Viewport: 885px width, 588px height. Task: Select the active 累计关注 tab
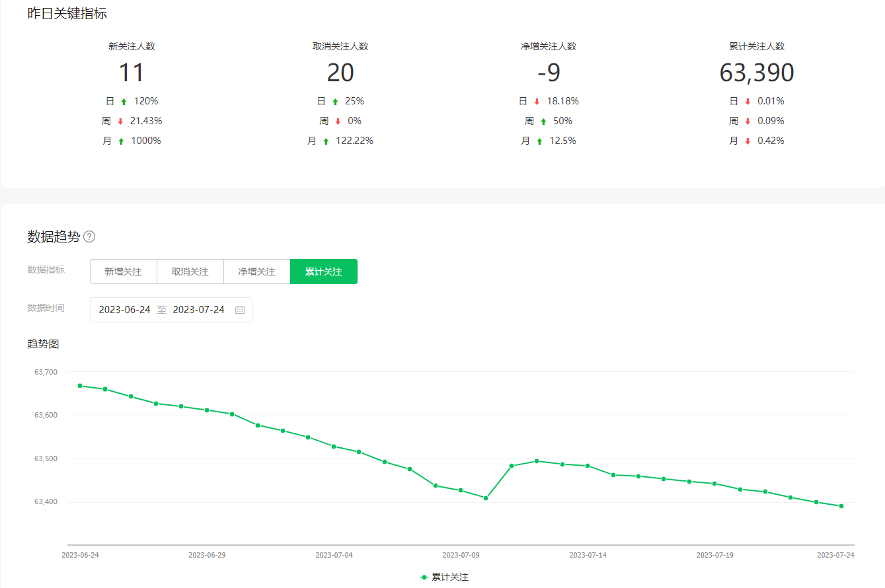[x=323, y=272]
